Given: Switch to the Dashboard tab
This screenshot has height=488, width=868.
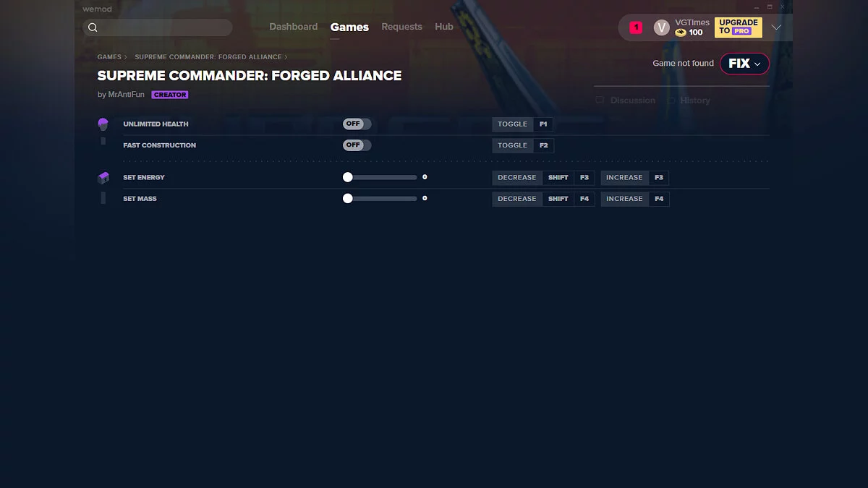Looking at the screenshot, I should click(x=293, y=27).
